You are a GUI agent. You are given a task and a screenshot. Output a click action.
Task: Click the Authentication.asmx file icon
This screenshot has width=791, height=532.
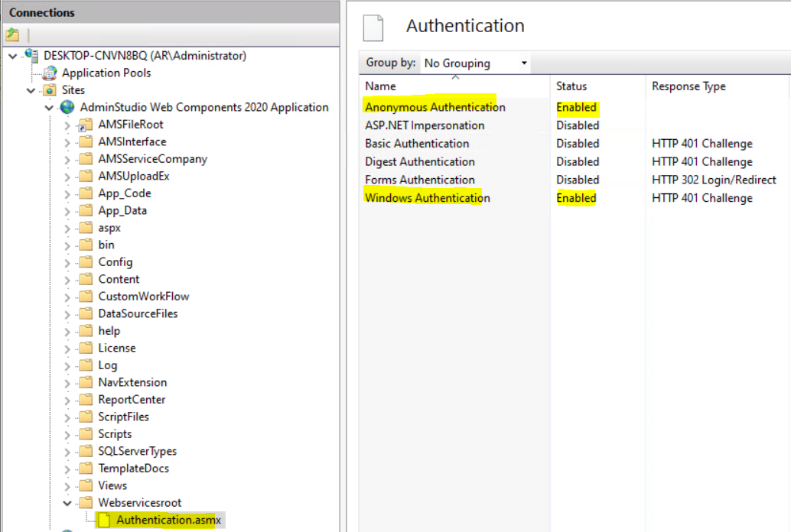coord(104,520)
